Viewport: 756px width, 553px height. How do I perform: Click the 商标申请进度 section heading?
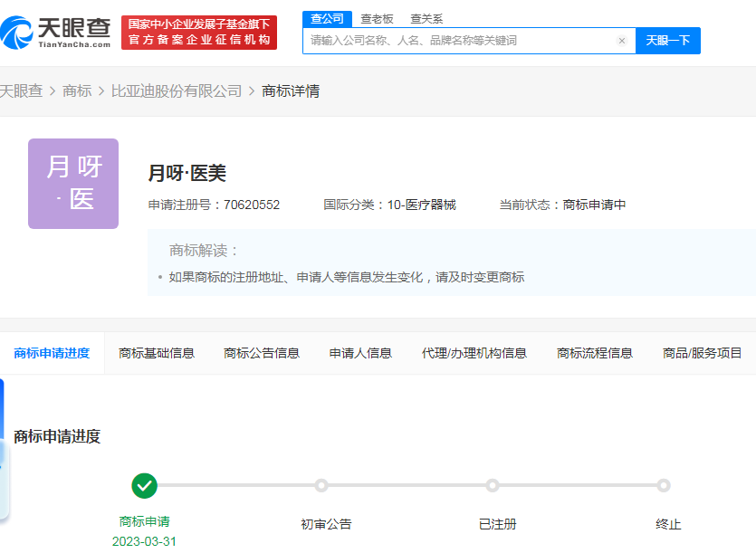pyautogui.click(x=57, y=437)
